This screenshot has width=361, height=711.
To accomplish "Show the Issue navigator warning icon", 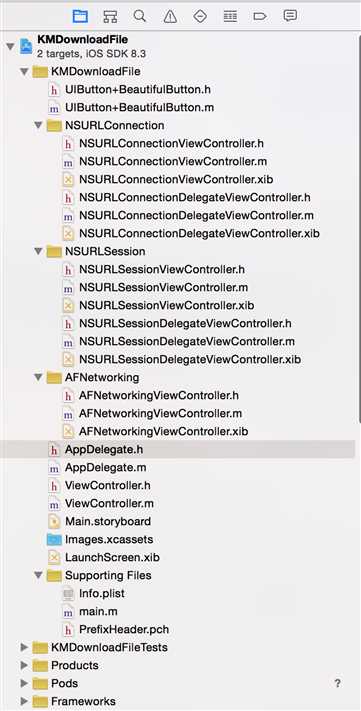I will (170, 17).
